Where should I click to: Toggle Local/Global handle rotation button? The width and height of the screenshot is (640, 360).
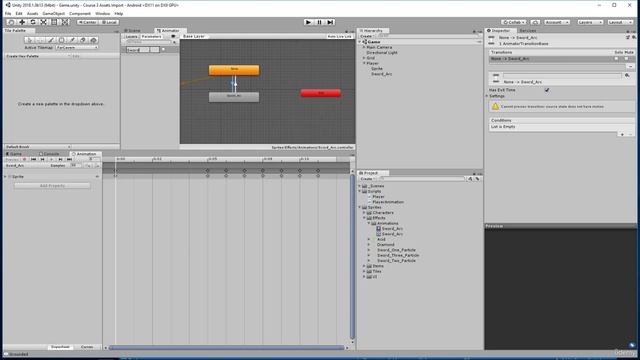(x=109, y=22)
